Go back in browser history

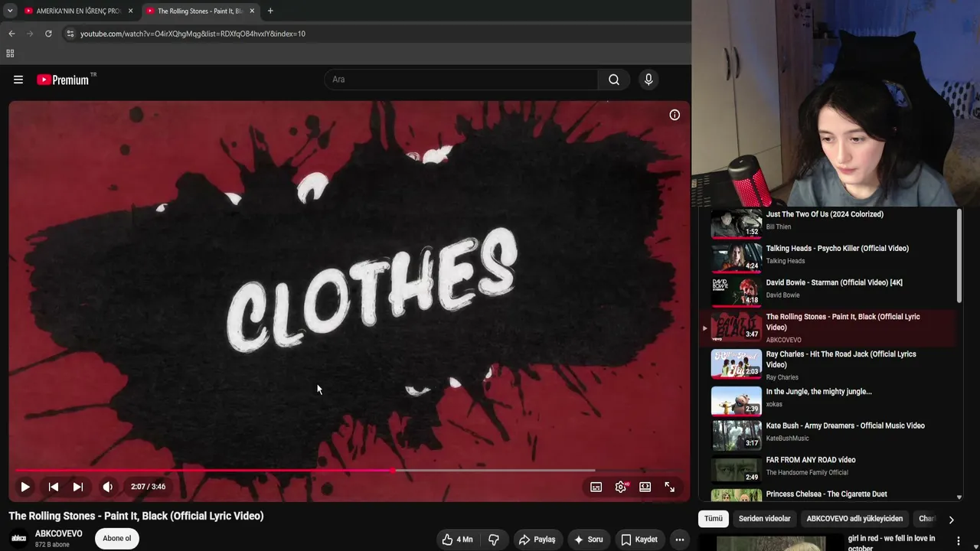pyautogui.click(x=11, y=34)
